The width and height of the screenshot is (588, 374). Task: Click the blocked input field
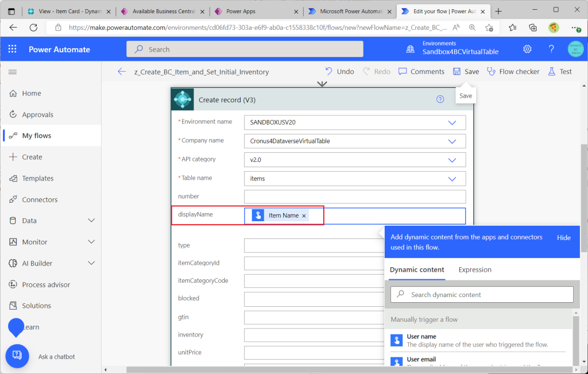pos(314,299)
